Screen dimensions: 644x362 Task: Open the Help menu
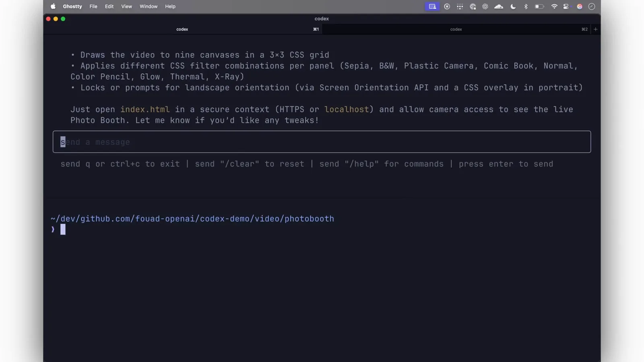tap(170, 6)
